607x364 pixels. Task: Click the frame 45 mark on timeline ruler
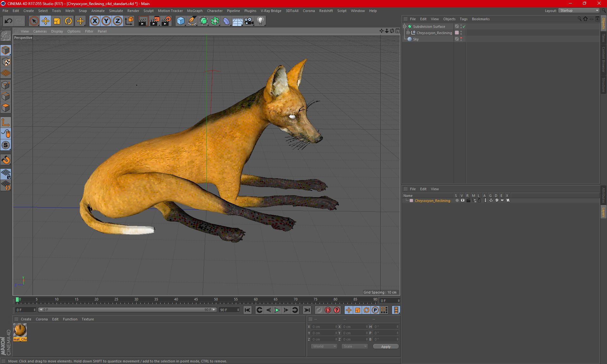pos(196,300)
